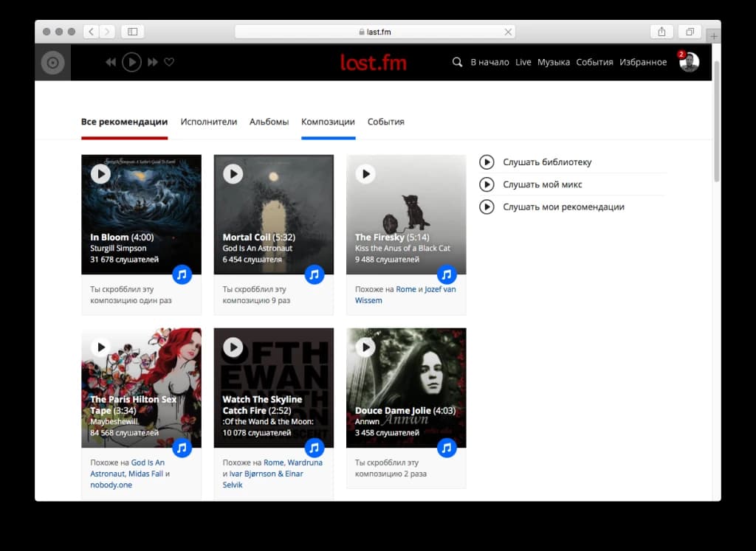Open Музыка in the top navigation
Screen dimensions: 756x551
click(x=553, y=63)
